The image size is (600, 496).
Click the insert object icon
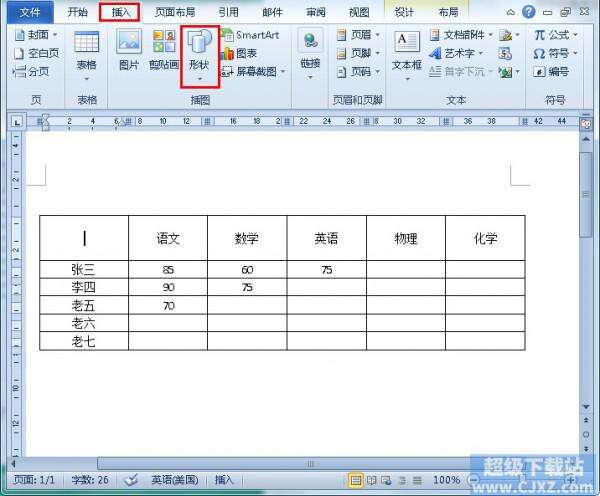509,72
